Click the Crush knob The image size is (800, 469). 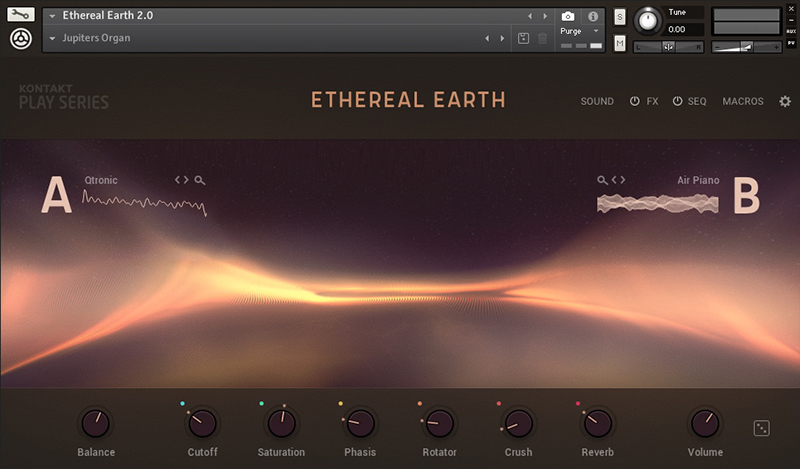pyautogui.click(x=518, y=423)
